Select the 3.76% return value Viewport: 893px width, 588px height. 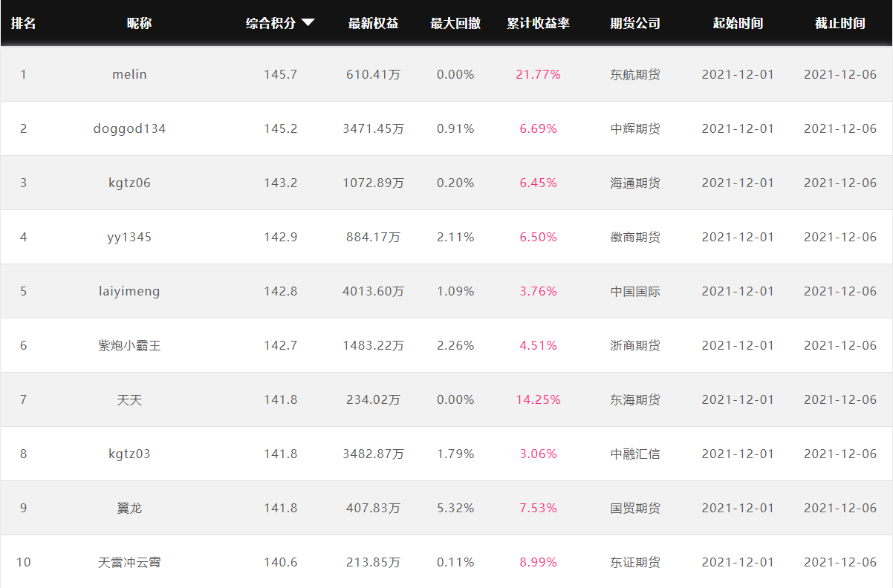[539, 291]
